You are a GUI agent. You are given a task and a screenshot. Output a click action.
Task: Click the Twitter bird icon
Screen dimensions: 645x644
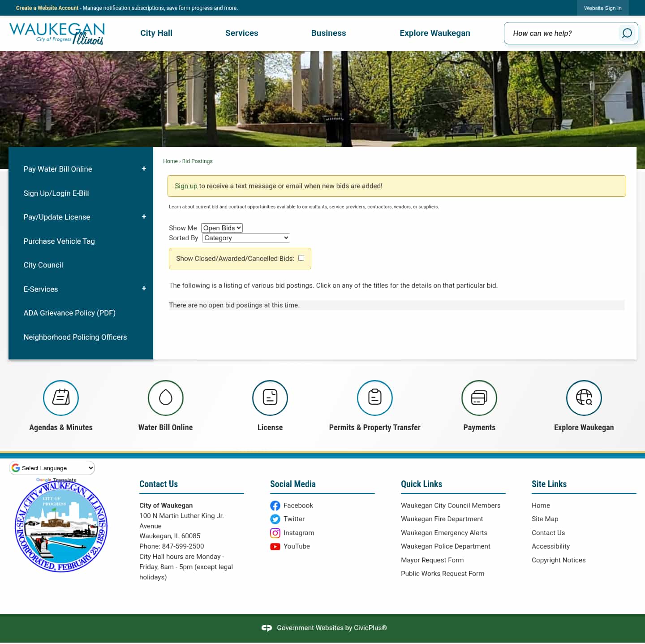(275, 519)
